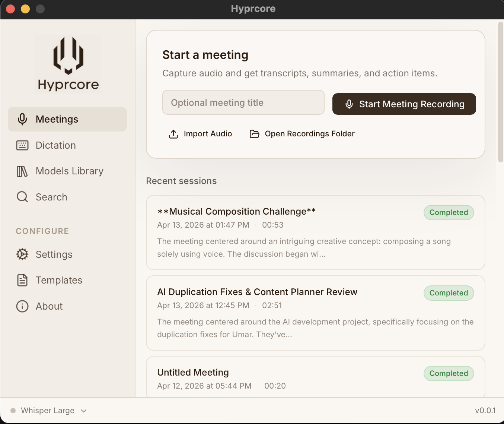This screenshot has height=424, width=504.
Task: Click the Apr 12, 2026 at 05:44 PM timestamp
Action: pos(204,386)
